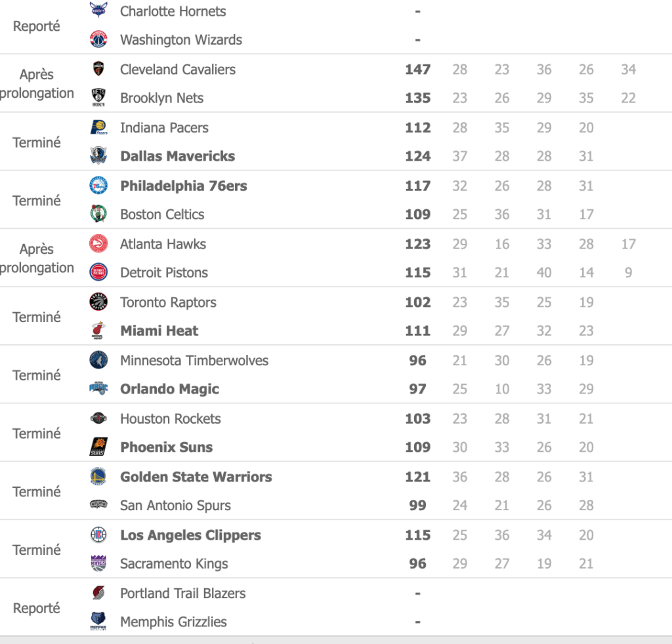Click the Boston Celtics final score 109
Viewport: 672px width, 644px height.
[x=417, y=214]
